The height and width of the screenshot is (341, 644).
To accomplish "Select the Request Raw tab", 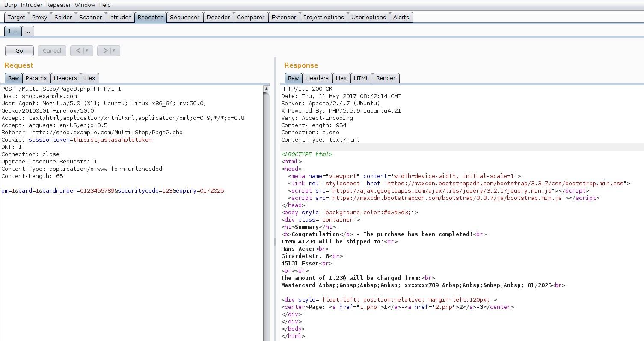I will click(14, 78).
